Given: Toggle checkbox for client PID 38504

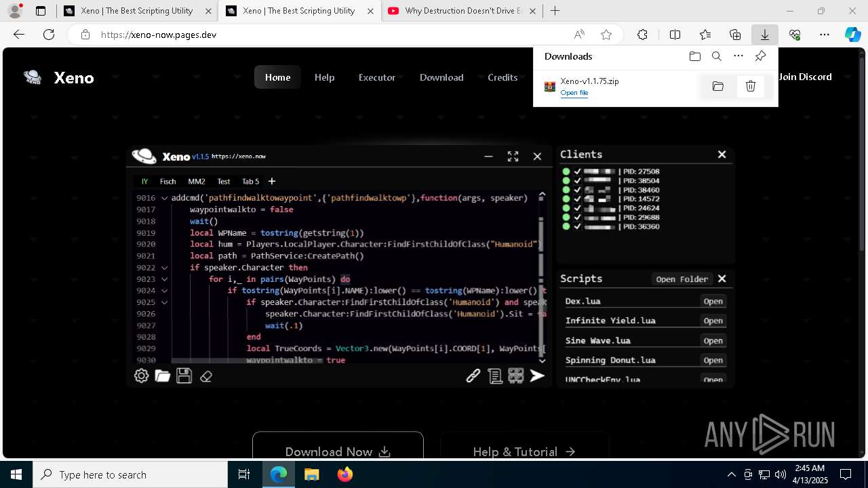Looking at the screenshot, I should (x=578, y=181).
